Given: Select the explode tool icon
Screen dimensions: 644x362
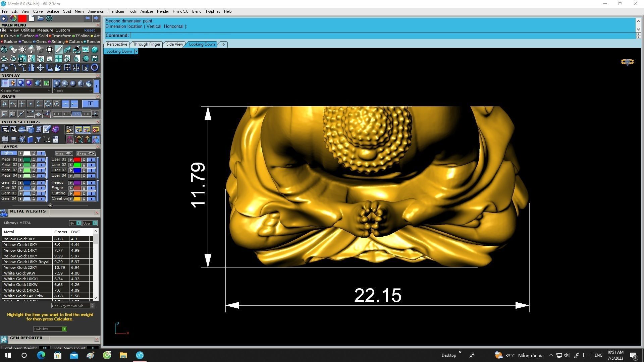Looking at the screenshot, I should tap(58, 68).
